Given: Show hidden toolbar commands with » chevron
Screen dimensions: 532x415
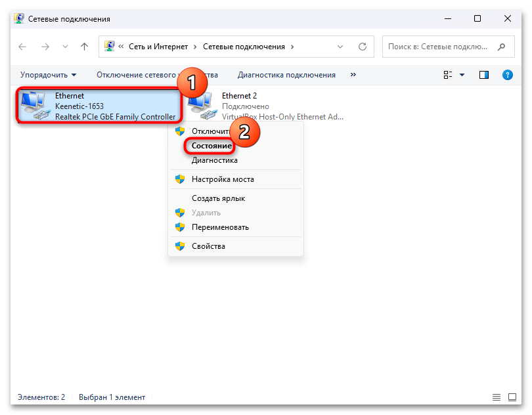Looking at the screenshot, I should [353, 75].
